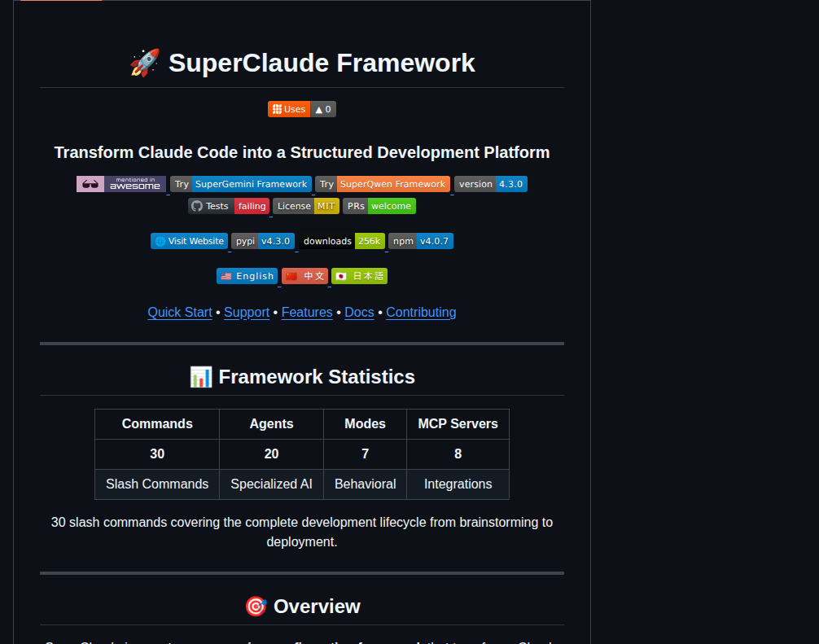
Task: Go to the Features link
Action: pos(307,313)
